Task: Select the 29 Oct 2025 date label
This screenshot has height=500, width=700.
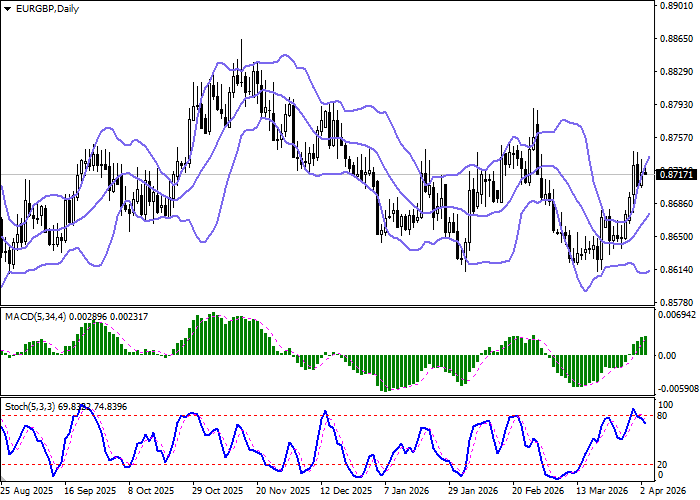Action: point(217,491)
